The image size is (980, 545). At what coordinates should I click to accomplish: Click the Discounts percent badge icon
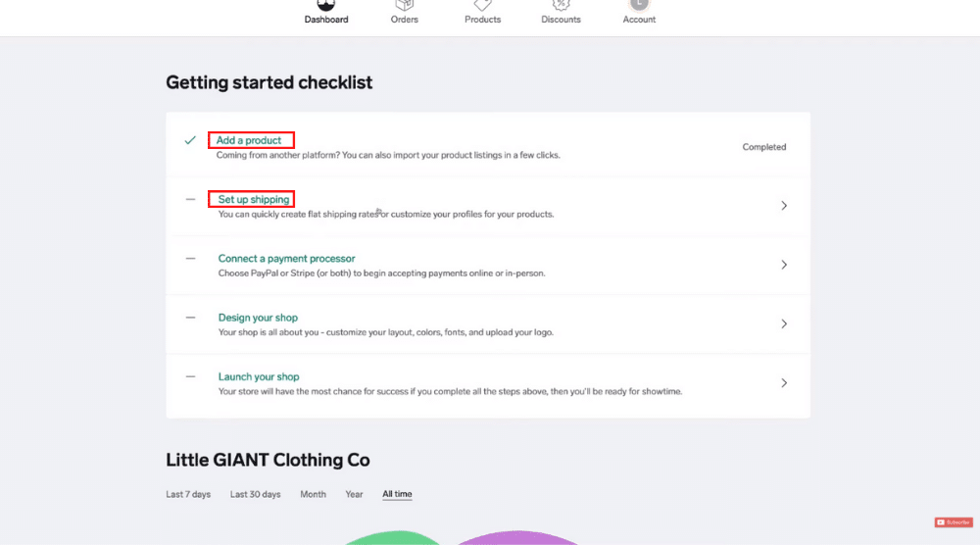coord(561,5)
